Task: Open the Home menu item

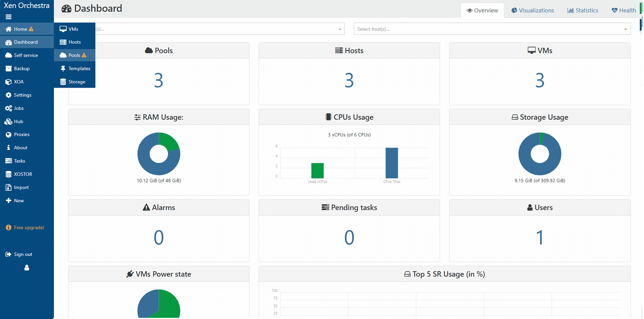Action: (27, 29)
